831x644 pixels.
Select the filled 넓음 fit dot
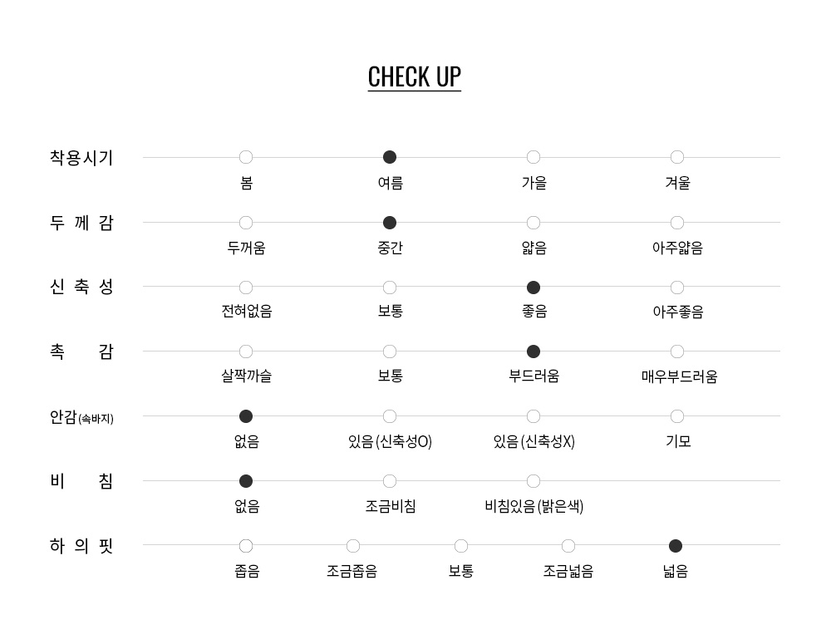675,546
